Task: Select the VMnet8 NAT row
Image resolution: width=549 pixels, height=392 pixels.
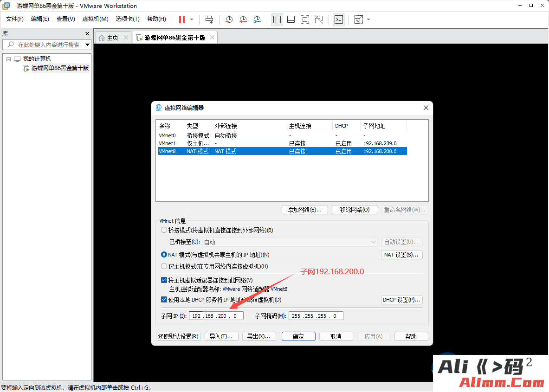Action: [282, 151]
